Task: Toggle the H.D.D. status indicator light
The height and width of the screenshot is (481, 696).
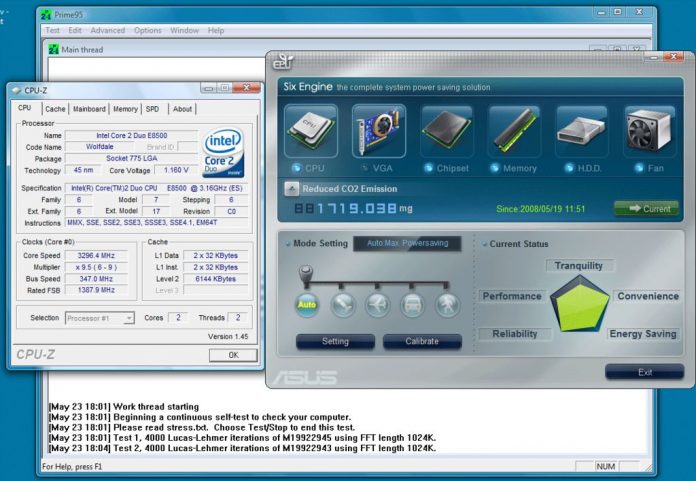Action: click(x=569, y=168)
